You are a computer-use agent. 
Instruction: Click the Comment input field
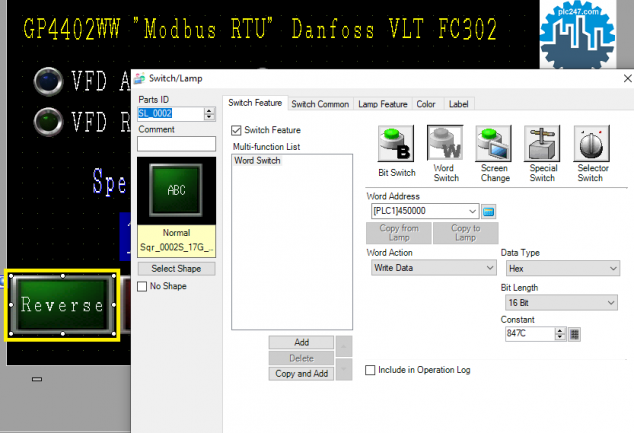click(x=176, y=144)
